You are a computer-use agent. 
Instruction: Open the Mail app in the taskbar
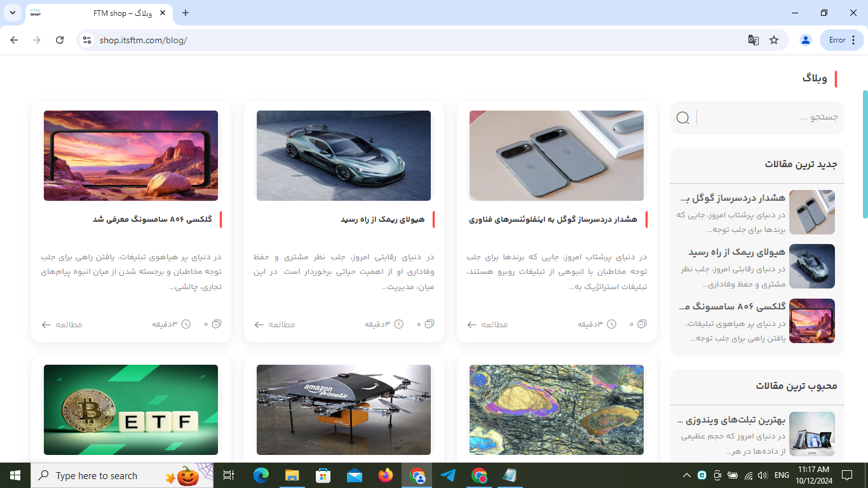point(354,475)
